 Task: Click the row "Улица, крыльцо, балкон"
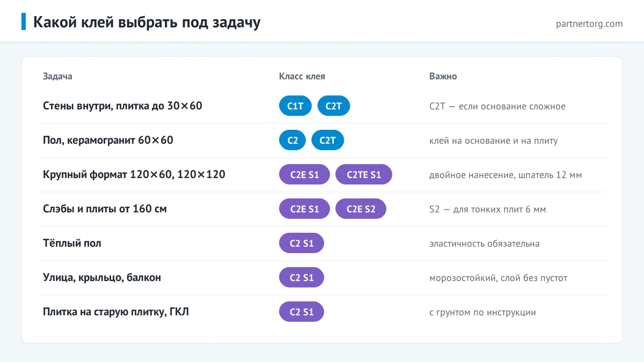(x=322, y=278)
